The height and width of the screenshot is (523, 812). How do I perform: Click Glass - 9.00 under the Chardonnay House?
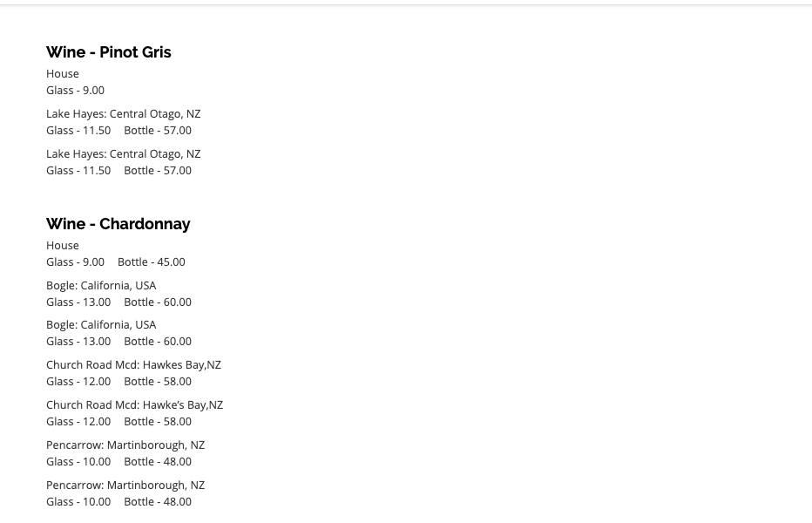[x=75, y=262]
